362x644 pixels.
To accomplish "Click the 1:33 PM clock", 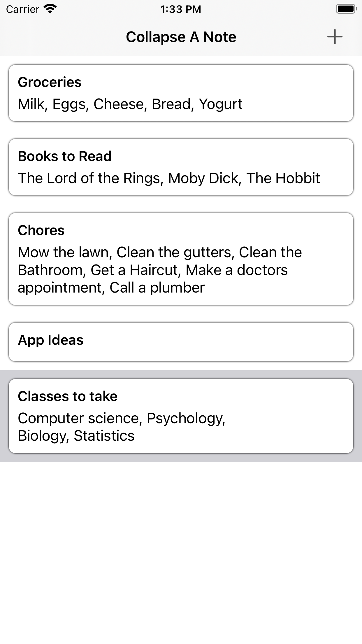I will pyautogui.click(x=181, y=9).
